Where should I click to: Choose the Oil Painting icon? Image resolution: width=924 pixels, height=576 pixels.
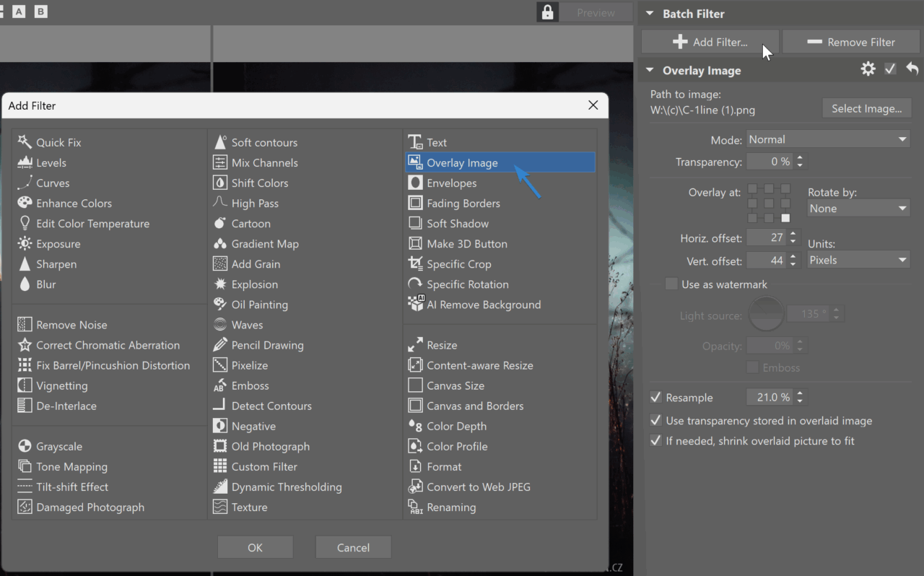coord(220,304)
